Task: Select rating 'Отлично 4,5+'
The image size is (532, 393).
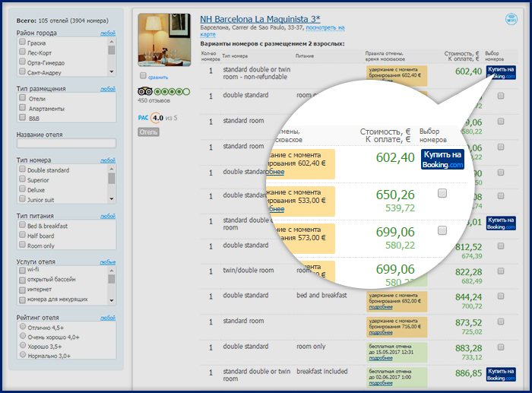Action: pos(23,326)
